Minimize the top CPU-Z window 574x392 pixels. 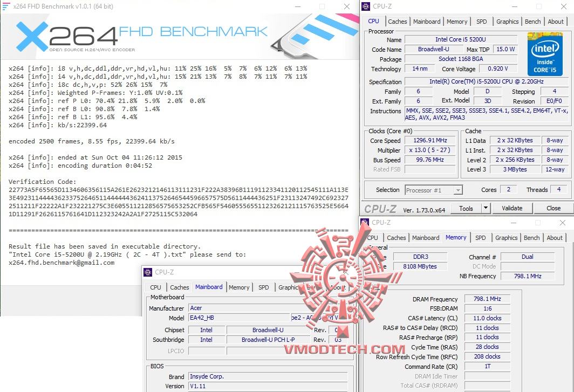pos(515,6)
